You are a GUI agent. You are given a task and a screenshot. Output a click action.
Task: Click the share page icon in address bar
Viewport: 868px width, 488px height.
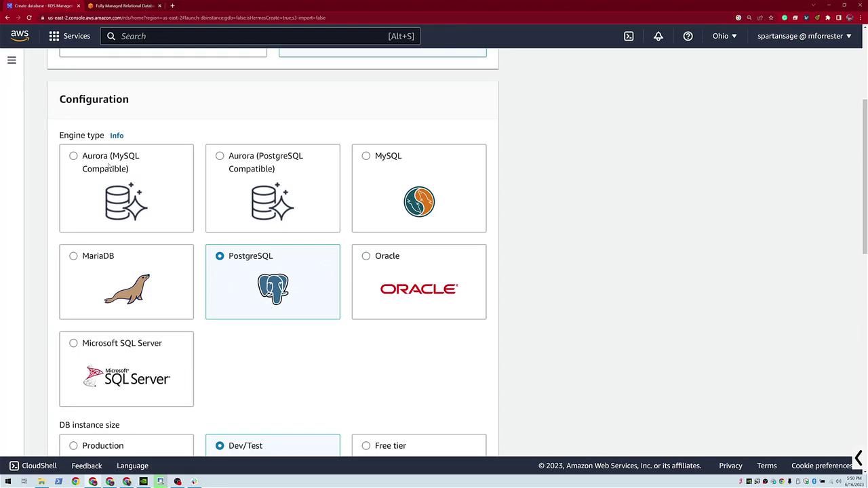(760, 18)
